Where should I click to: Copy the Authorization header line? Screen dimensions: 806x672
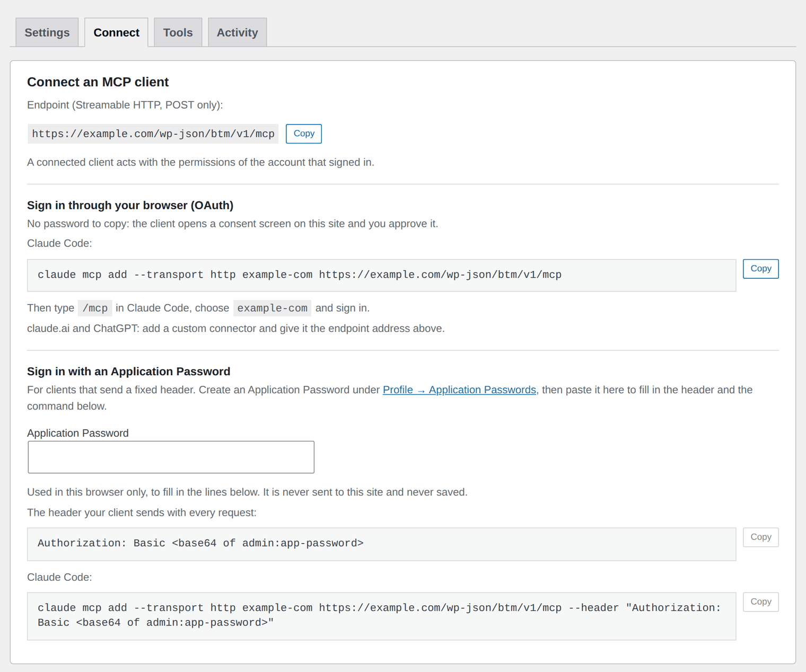760,537
